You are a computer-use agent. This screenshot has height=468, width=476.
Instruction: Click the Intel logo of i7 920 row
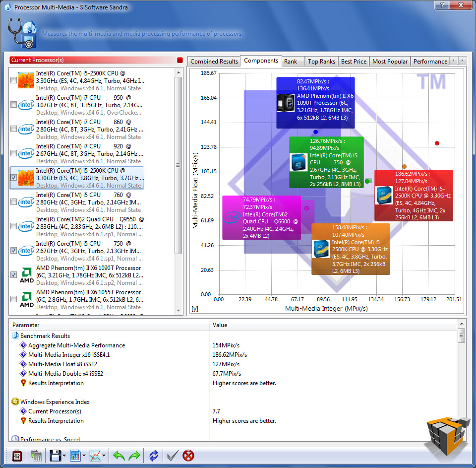(26, 154)
